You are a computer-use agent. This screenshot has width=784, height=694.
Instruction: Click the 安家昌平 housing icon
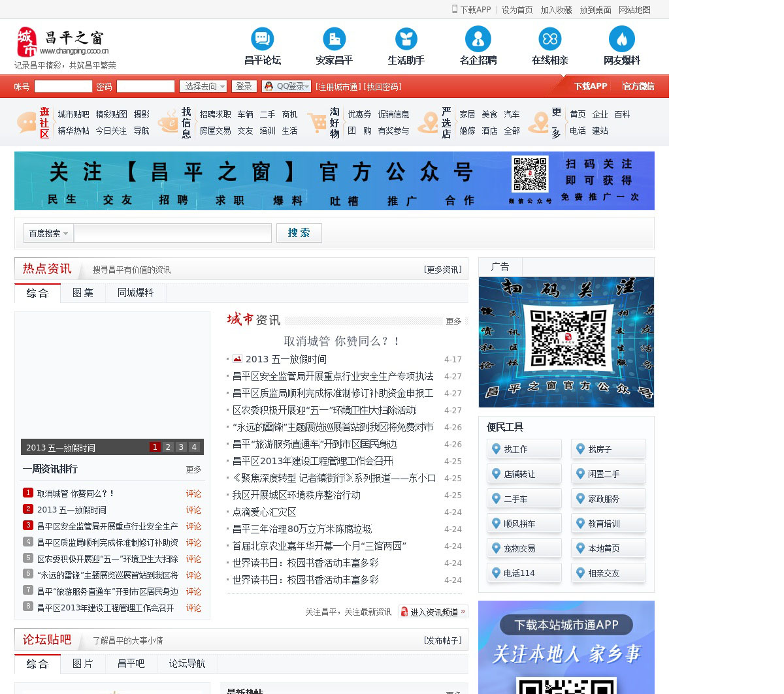point(334,40)
